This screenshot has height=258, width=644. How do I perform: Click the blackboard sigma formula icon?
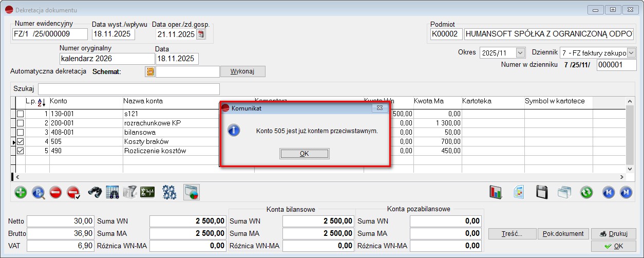click(x=147, y=192)
